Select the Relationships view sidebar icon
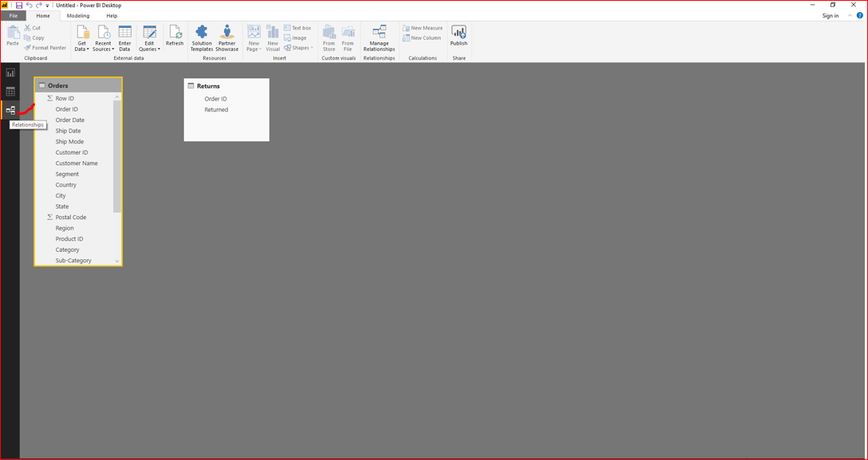868x460 pixels. [10, 110]
